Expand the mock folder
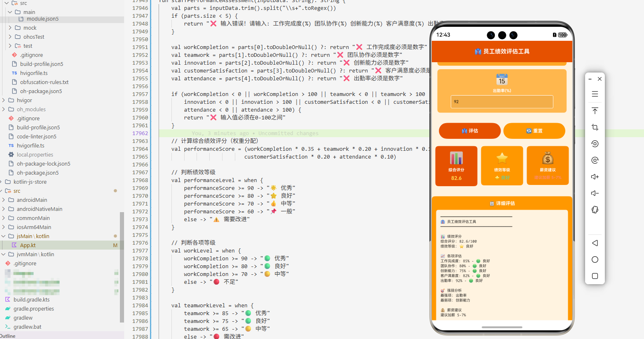Viewport: 644px width, 339px height. click(10, 28)
